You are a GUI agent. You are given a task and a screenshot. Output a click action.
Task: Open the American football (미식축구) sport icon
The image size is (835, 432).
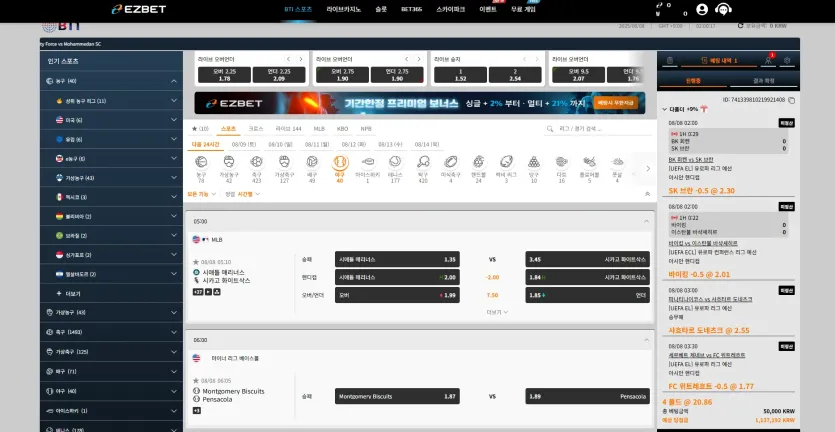pyautogui.click(x=451, y=162)
